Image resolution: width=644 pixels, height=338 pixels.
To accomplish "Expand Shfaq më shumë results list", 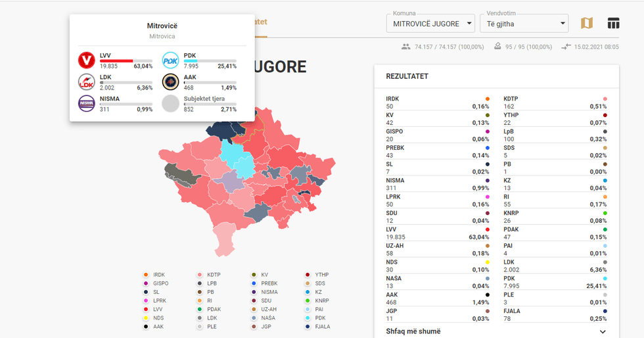I will click(496, 331).
